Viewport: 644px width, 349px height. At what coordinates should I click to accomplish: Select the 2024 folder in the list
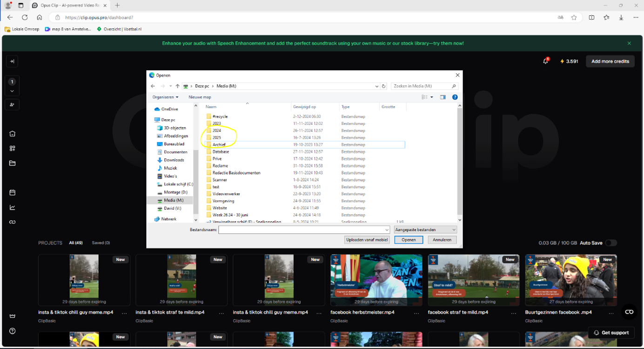pyautogui.click(x=216, y=130)
